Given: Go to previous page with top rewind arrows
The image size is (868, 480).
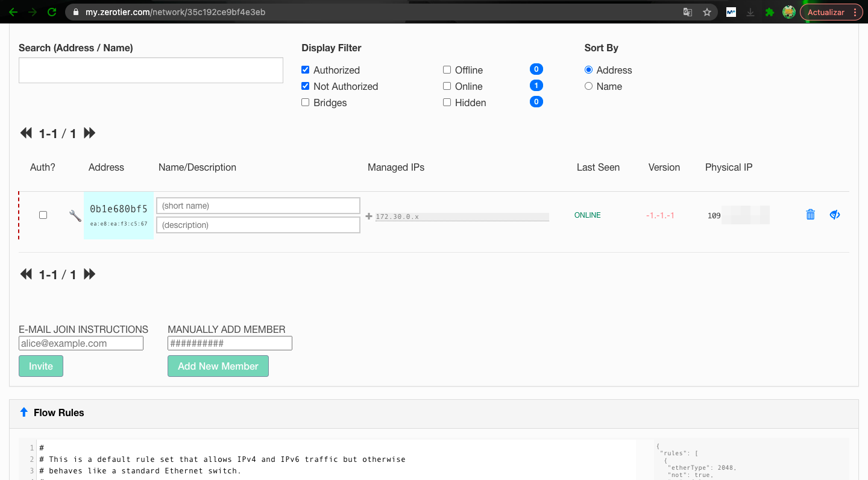Looking at the screenshot, I should (26, 133).
